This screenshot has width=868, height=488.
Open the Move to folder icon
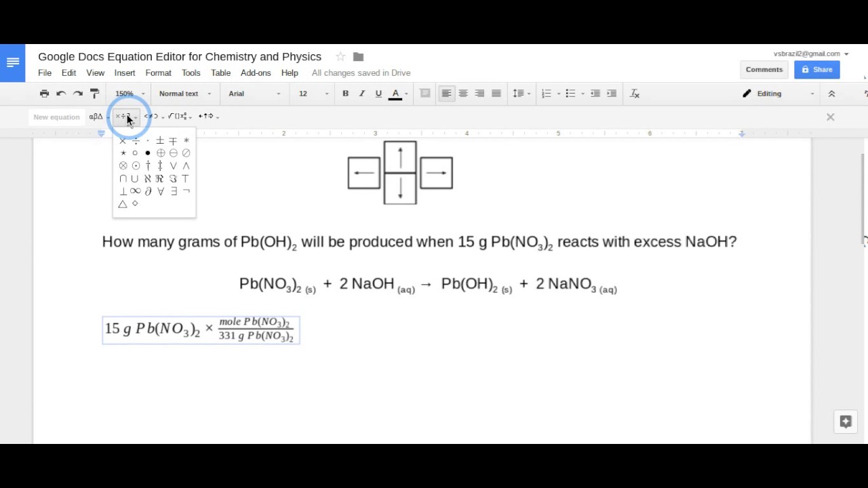point(358,57)
